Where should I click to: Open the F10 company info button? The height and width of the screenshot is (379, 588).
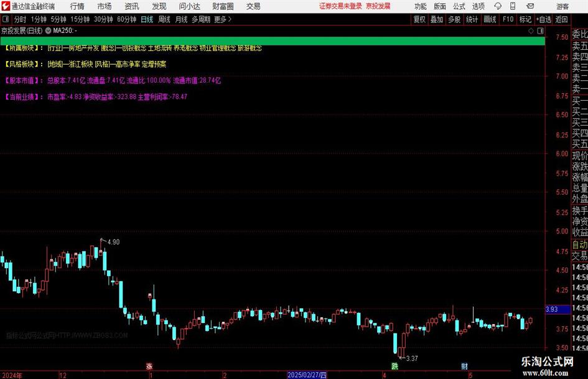coord(508,19)
